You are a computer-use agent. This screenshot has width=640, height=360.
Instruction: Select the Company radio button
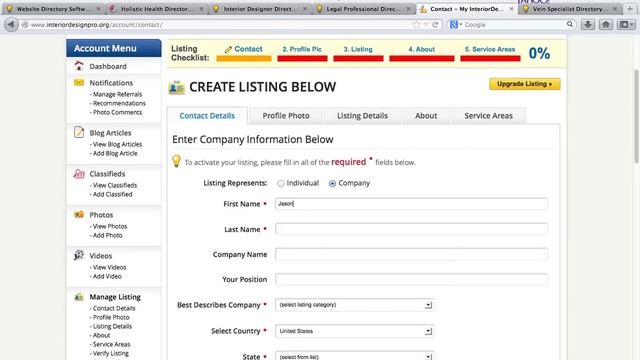tap(332, 183)
